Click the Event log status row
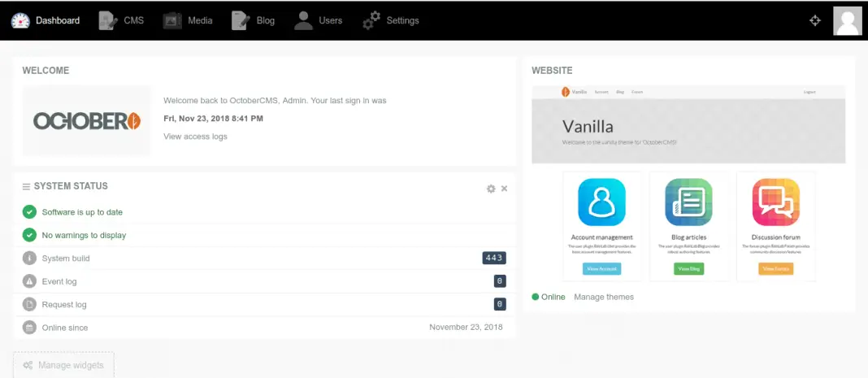868x378 pixels. pos(59,281)
